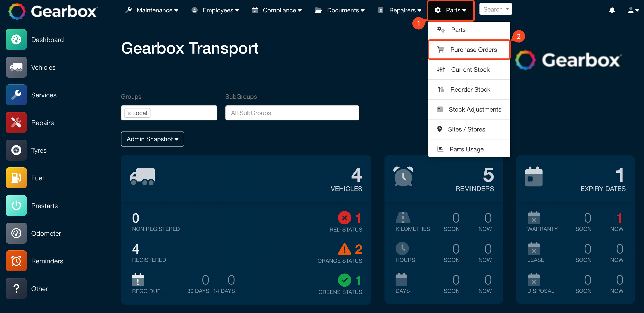The image size is (644, 313).
Task: Click the Groups selection field
Action: (169, 113)
